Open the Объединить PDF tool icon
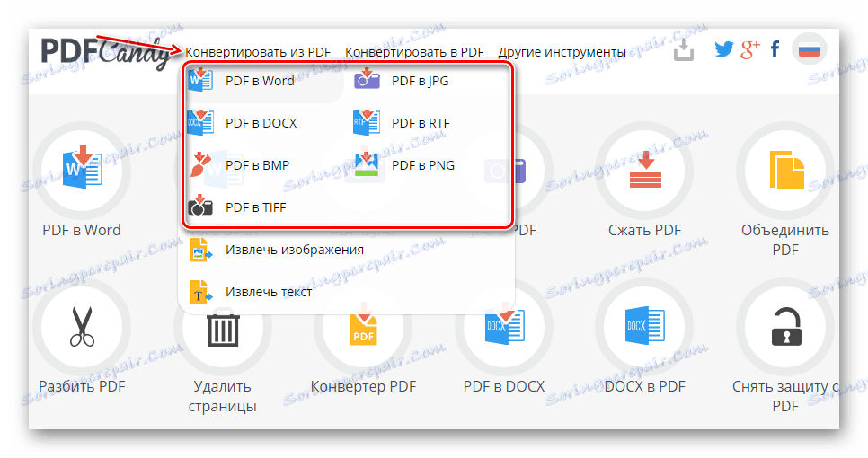868x458 pixels. (x=785, y=171)
